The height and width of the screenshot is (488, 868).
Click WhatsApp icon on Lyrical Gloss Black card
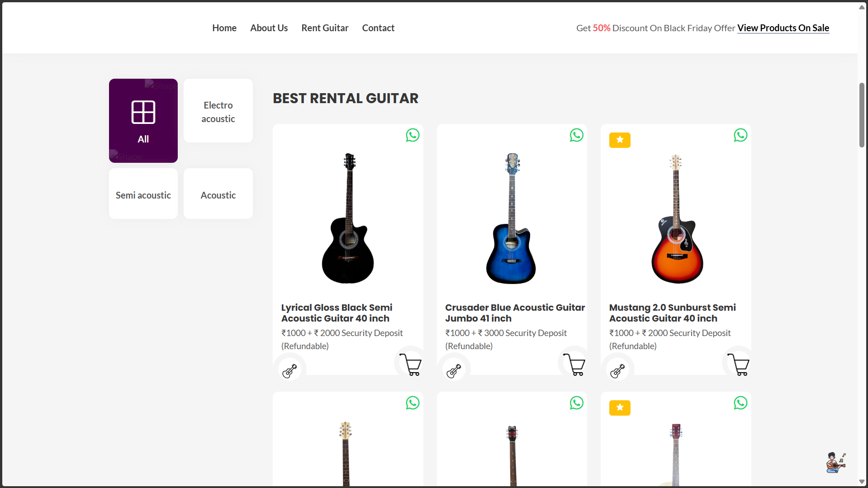click(412, 135)
